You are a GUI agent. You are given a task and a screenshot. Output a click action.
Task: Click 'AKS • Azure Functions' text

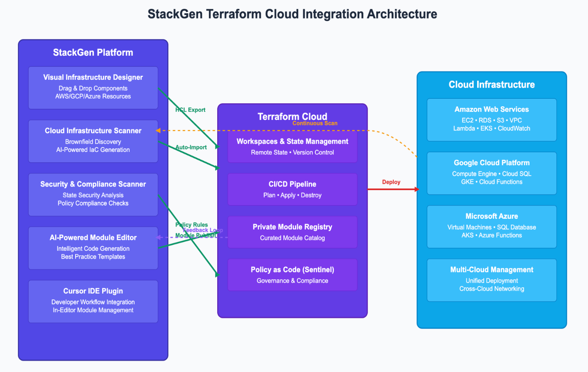(x=492, y=235)
